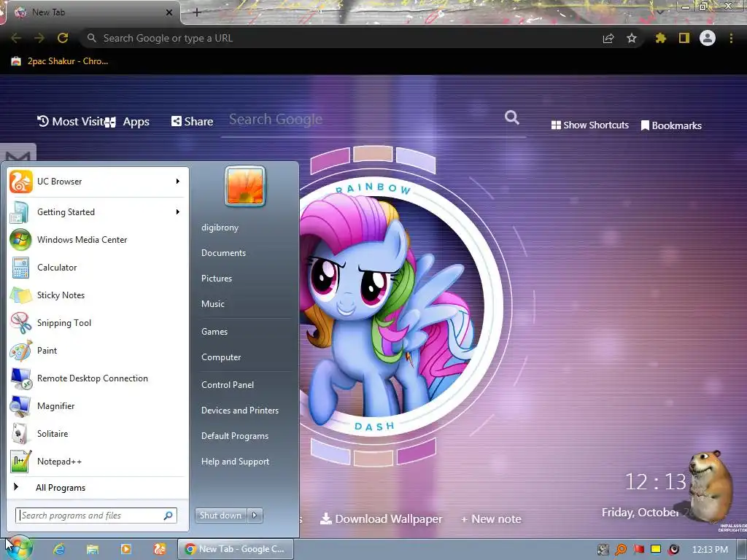Switch to New Tab - Google Chrome taskbar button
The image size is (747, 560).
coord(236,549)
